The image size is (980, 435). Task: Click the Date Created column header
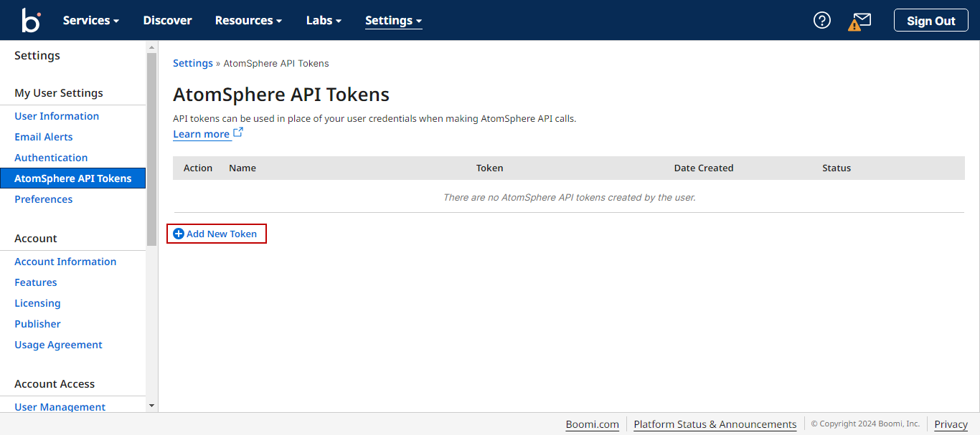click(x=704, y=168)
